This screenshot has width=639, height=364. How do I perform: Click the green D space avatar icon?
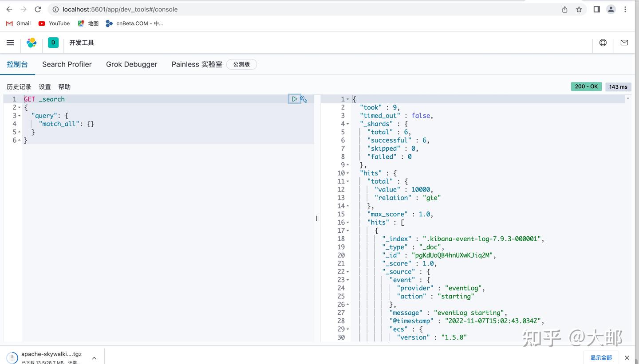coord(53,43)
